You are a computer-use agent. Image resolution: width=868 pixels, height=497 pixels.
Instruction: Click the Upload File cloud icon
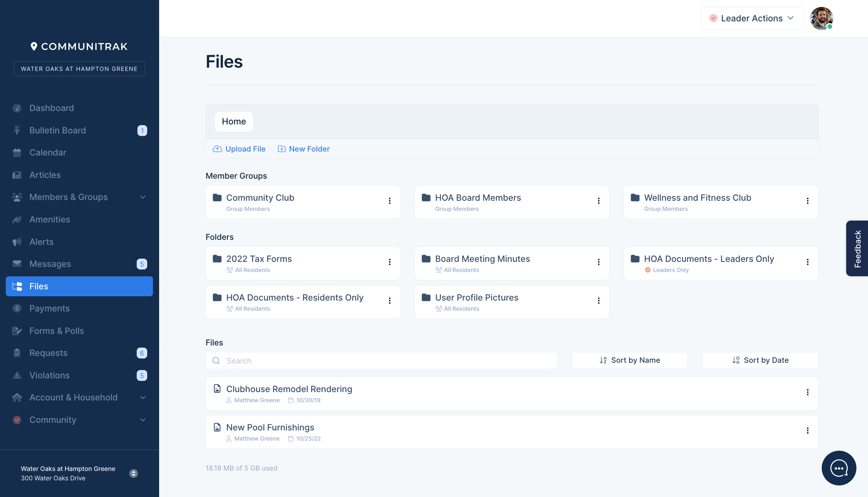pos(217,149)
